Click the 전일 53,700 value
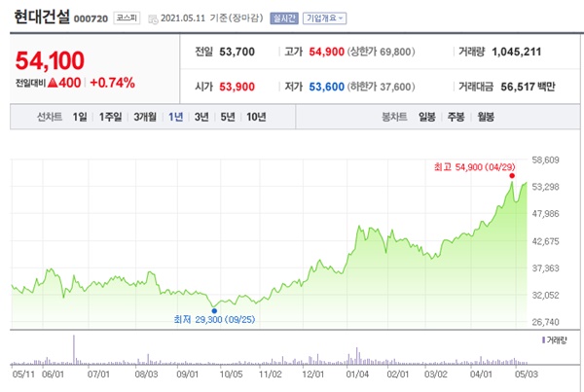 [x=237, y=52]
